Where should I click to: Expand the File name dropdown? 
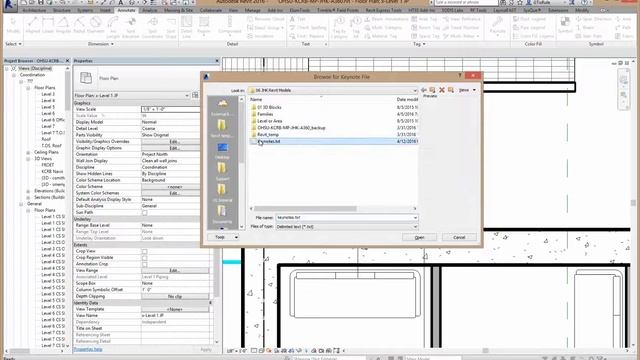point(415,218)
